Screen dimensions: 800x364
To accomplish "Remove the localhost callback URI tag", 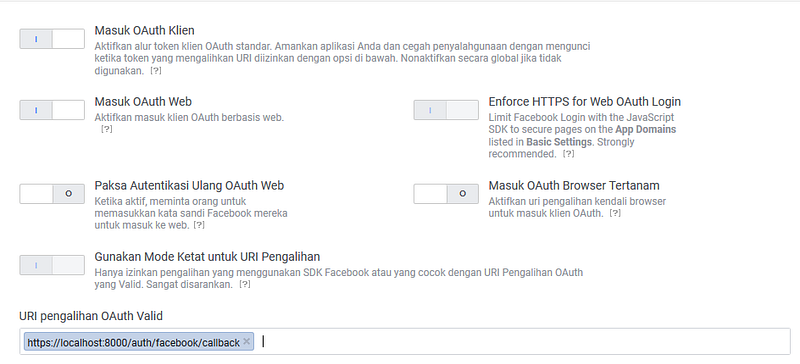I will pyautogui.click(x=246, y=342).
